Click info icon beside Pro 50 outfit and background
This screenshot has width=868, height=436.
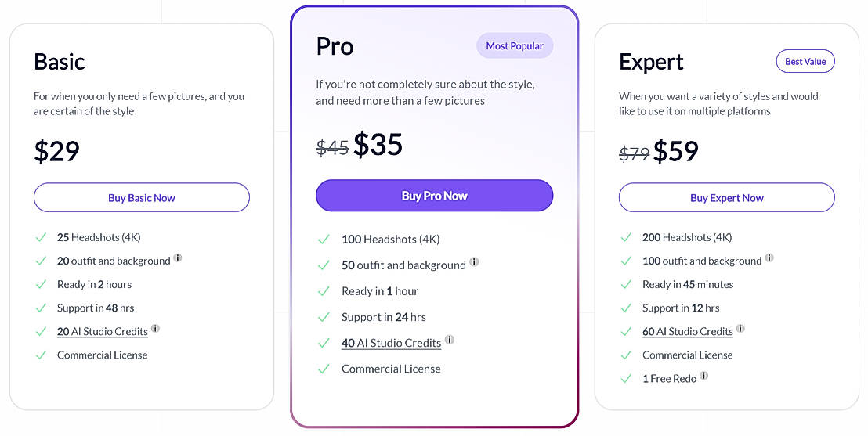coord(474,262)
